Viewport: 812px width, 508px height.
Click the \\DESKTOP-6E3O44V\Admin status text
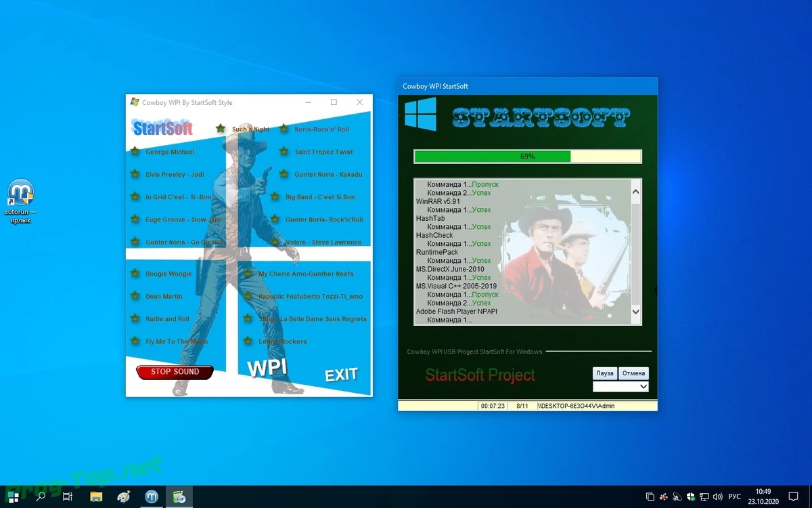click(577, 406)
